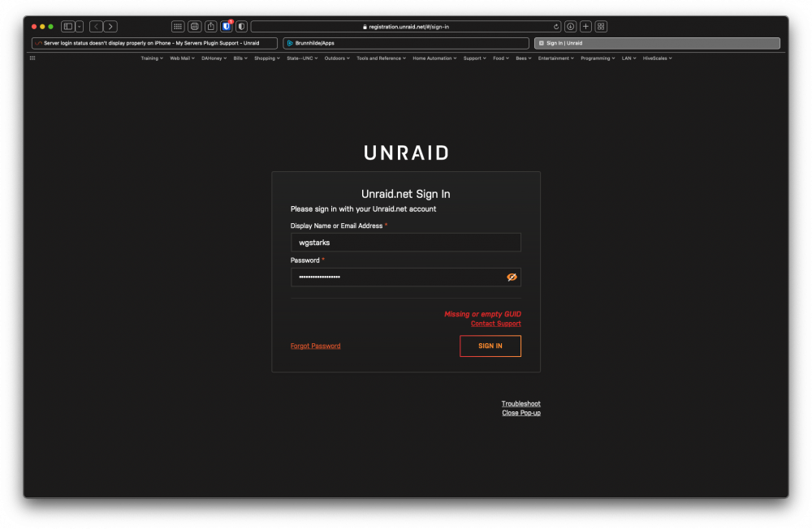Open the HiveScales bookmarks folder
This screenshot has height=529, width=812.
coord(657,58)
